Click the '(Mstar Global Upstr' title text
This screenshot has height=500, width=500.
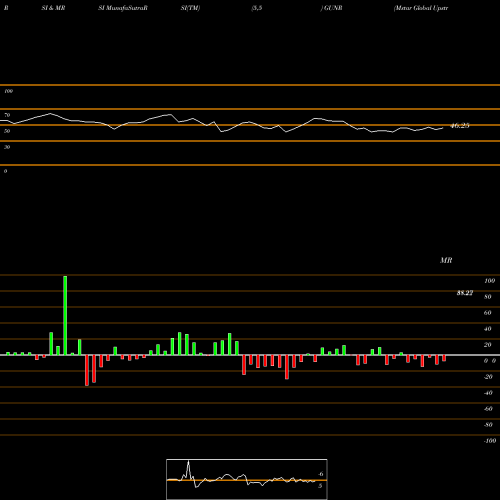(421, 8)
